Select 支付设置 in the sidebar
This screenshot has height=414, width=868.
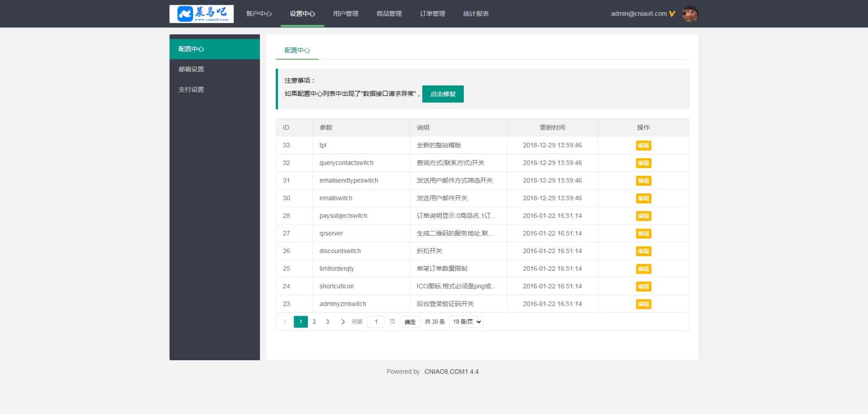191,89
